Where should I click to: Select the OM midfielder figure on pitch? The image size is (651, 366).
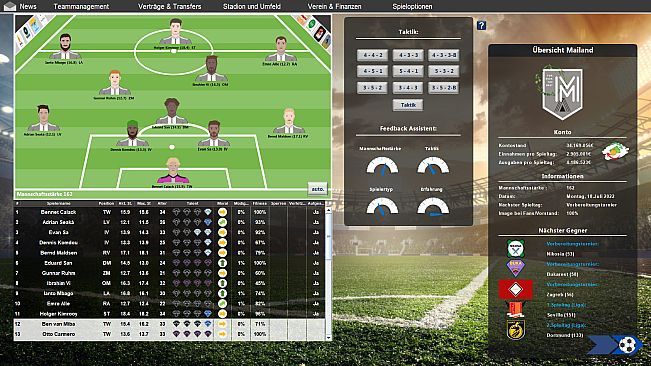pos(211,68)
